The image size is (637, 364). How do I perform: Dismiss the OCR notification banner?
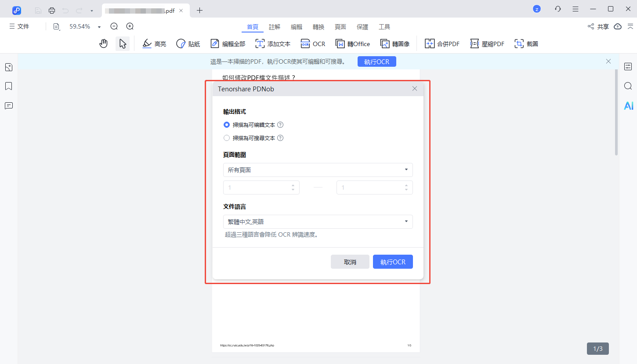pyautogui.click(x=608, y=61)
